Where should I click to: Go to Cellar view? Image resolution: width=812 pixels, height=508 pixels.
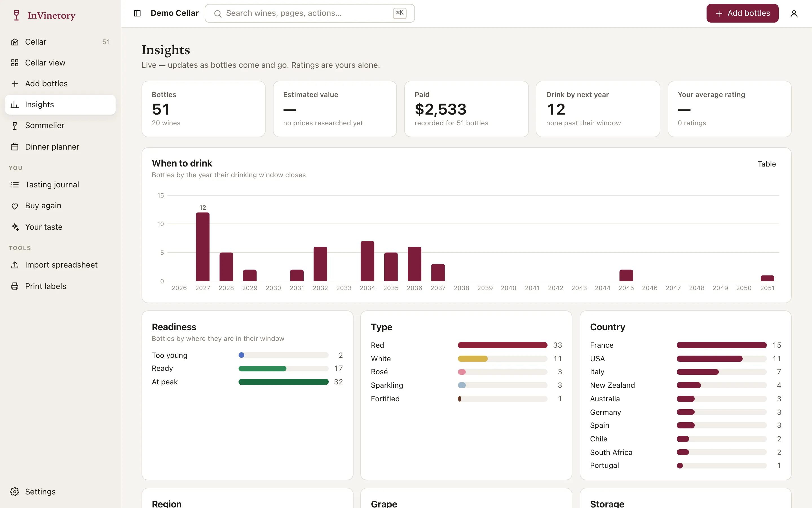(60, 63)
